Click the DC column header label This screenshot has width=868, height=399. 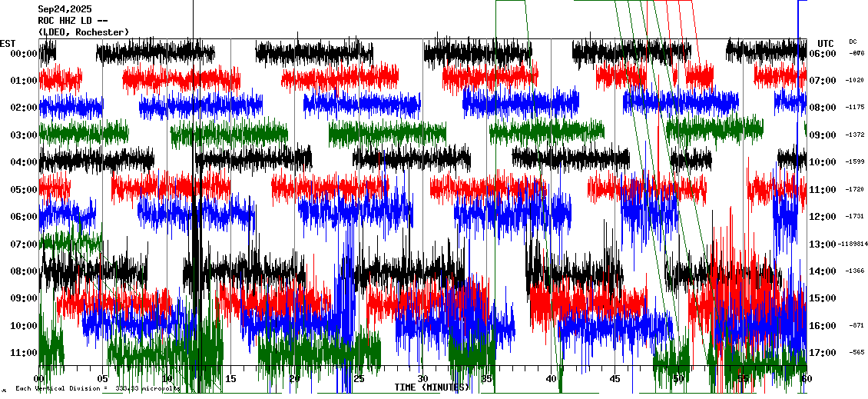853,42
